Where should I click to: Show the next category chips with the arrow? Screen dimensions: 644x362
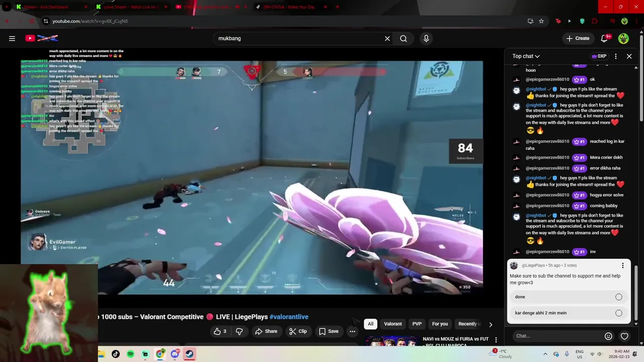[491, 324]
